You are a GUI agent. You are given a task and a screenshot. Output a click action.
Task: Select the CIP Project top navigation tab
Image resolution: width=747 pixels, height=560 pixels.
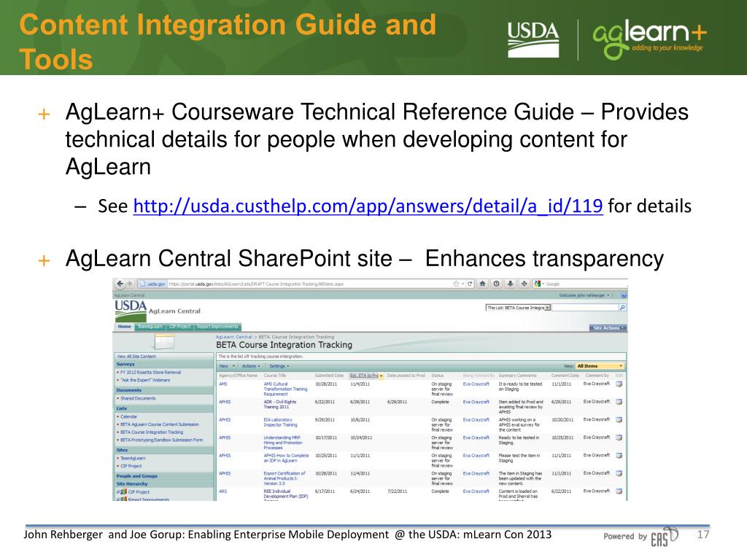[180, 327]
